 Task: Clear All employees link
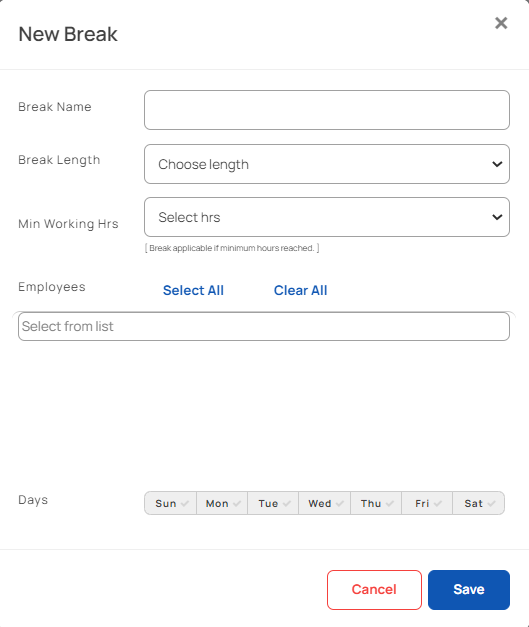pos(300,290)
